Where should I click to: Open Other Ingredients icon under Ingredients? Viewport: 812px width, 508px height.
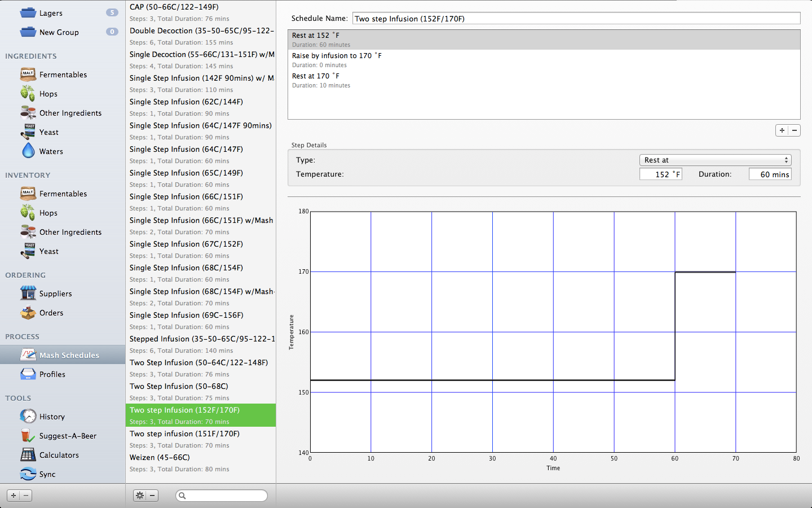(28, 112)
